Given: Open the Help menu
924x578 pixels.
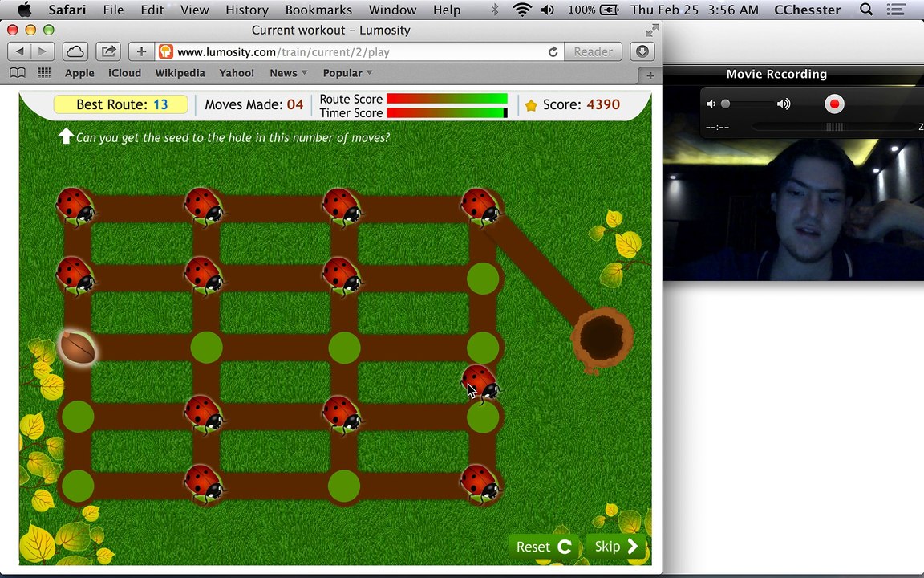Looking at the screenshot, I should (x=447, y=10).
